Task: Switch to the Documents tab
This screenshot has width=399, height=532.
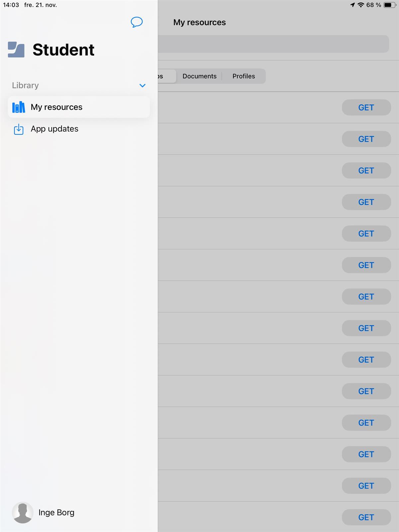Action: pyautogui.click(x=199, y=76)
